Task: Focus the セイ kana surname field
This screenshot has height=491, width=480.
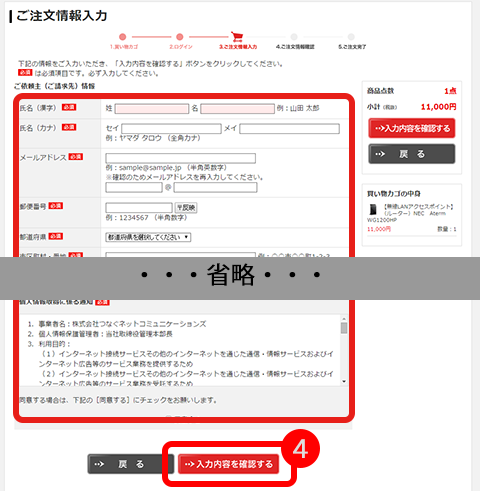Action: (x=171, y=129)
